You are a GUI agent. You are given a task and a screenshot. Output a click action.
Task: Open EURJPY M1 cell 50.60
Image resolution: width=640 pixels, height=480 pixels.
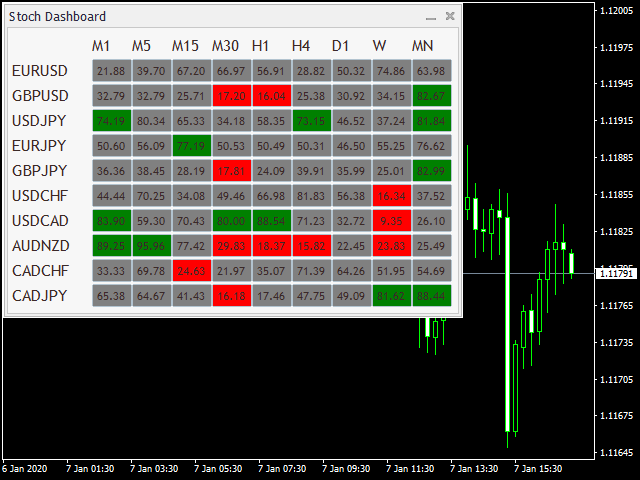click(111, 146)
